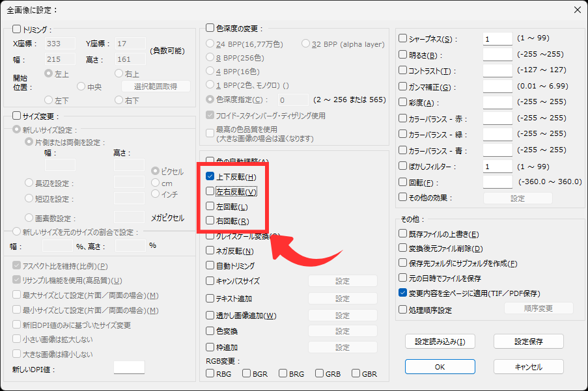Check the 自動トリミング option

pyautogui.click(x=210, y=265)
